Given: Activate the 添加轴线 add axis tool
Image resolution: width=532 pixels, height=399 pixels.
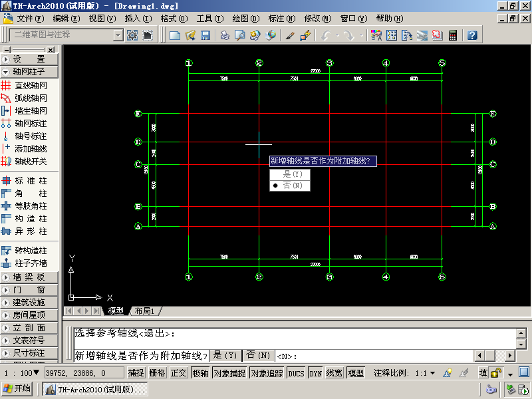Looking at the screenshot, I should tap(25, 148).
